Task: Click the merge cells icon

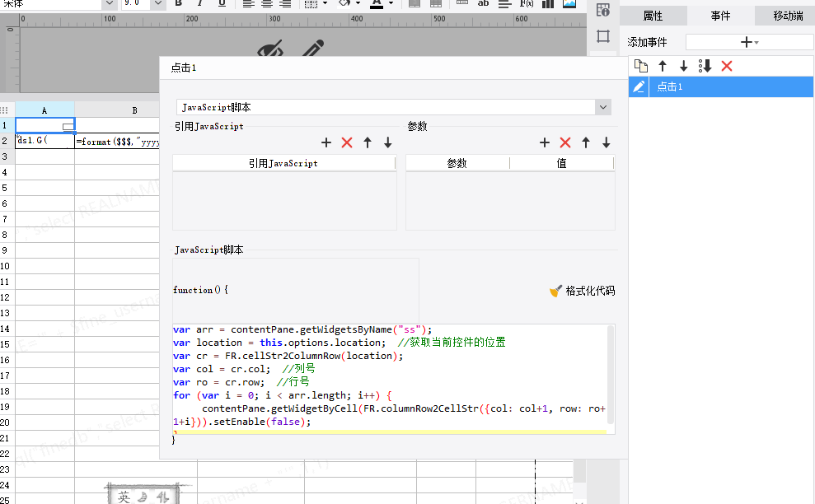Action: [x=415, y=3]
